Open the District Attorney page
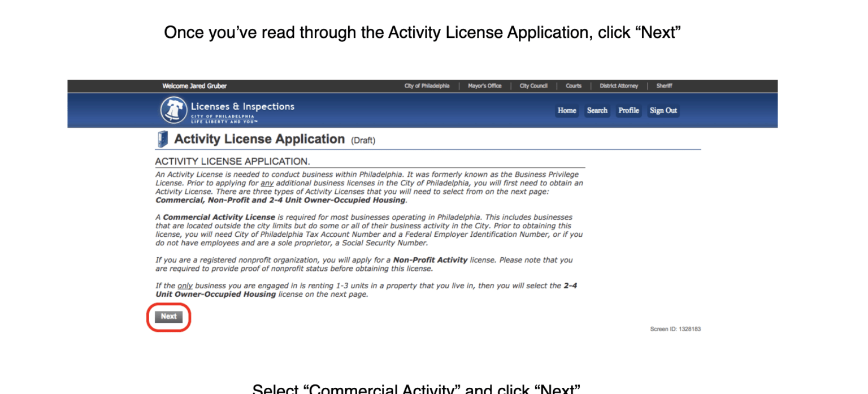 [x=619, y=86]
